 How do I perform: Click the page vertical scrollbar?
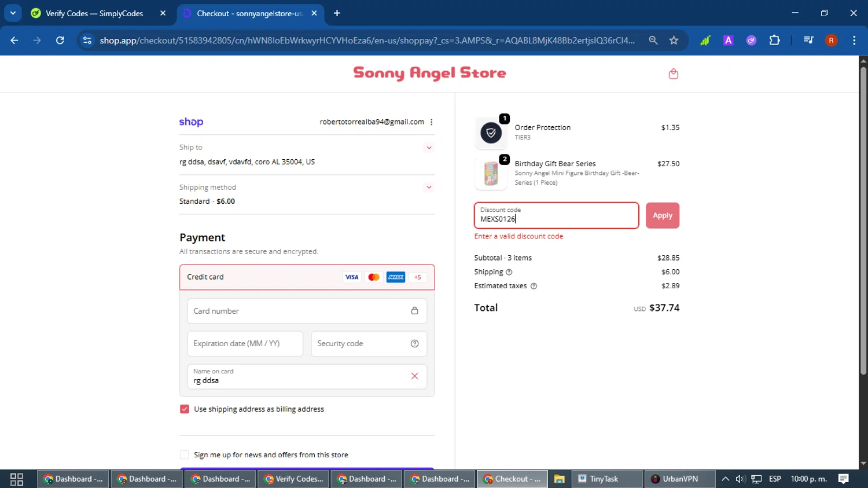click(863, 220)
